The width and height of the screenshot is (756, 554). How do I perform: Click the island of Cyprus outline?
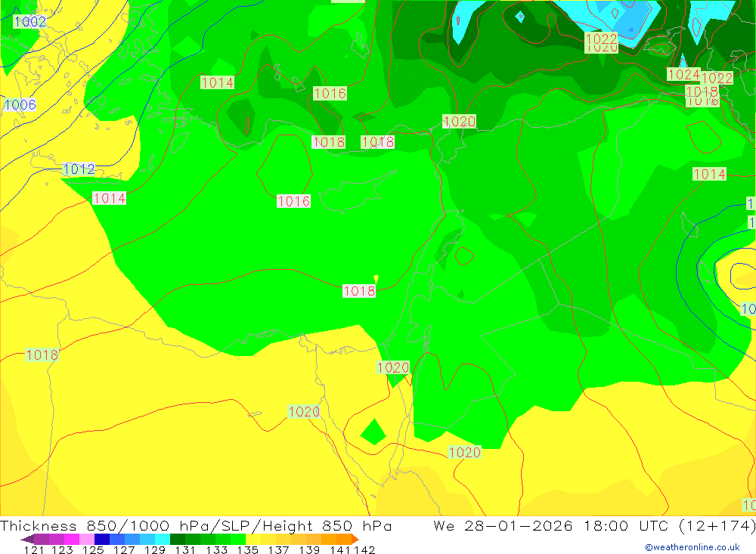tap(358, 190)
